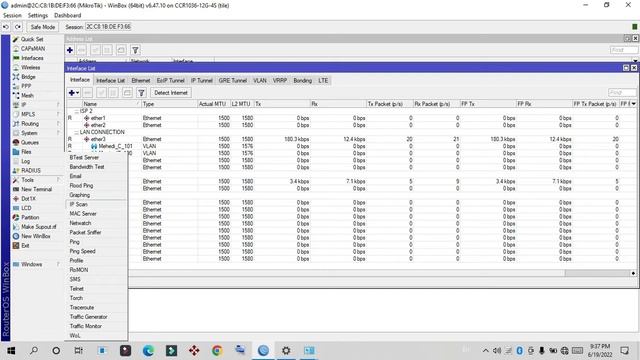640x360 pixels.
Task: Expand the MPLS submenu
Action: 28,114
